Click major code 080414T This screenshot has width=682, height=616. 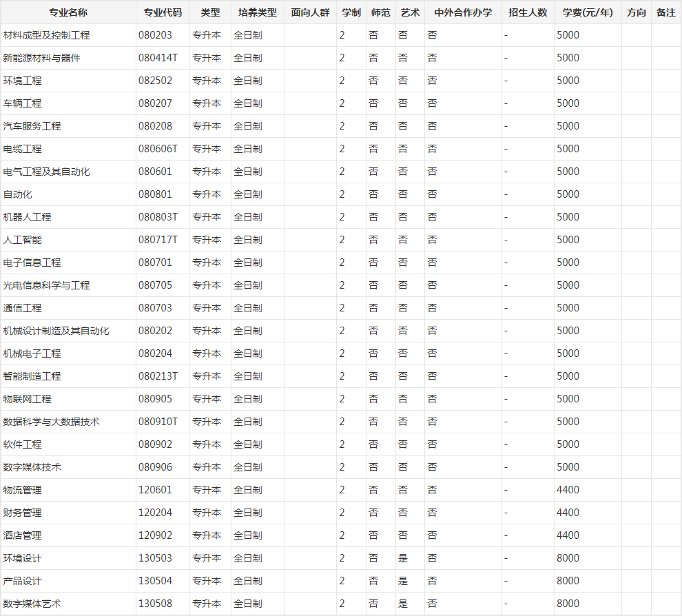158,58
